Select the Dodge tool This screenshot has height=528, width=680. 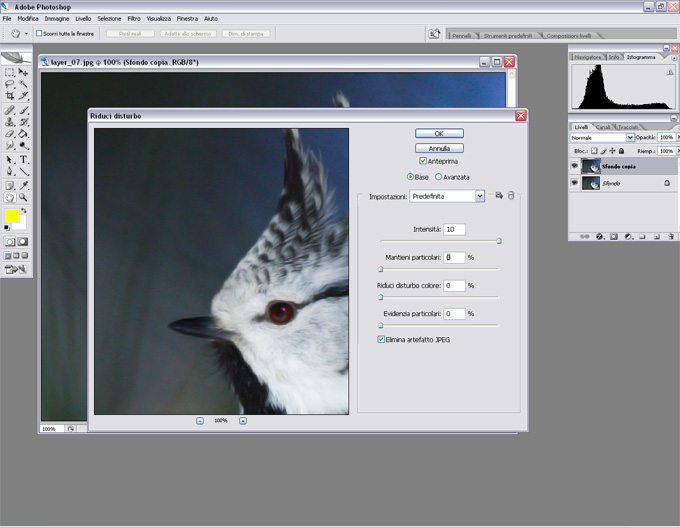tap(23, 145)
